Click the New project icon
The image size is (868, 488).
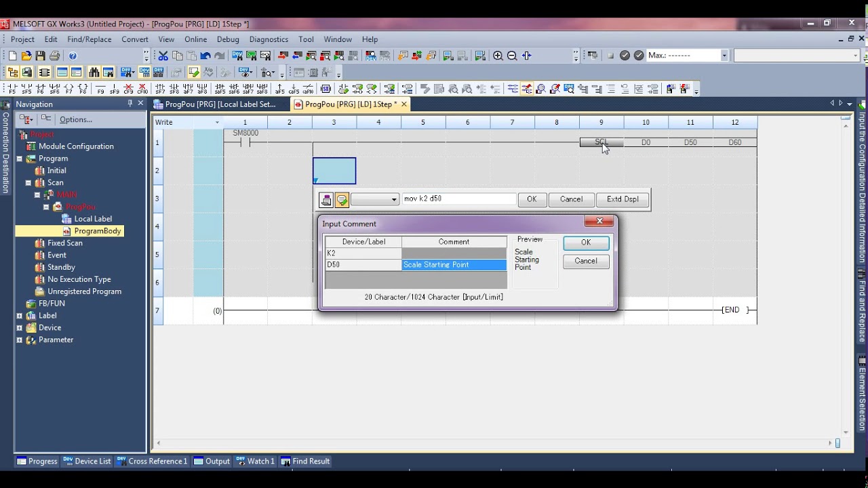pos(12,56)
